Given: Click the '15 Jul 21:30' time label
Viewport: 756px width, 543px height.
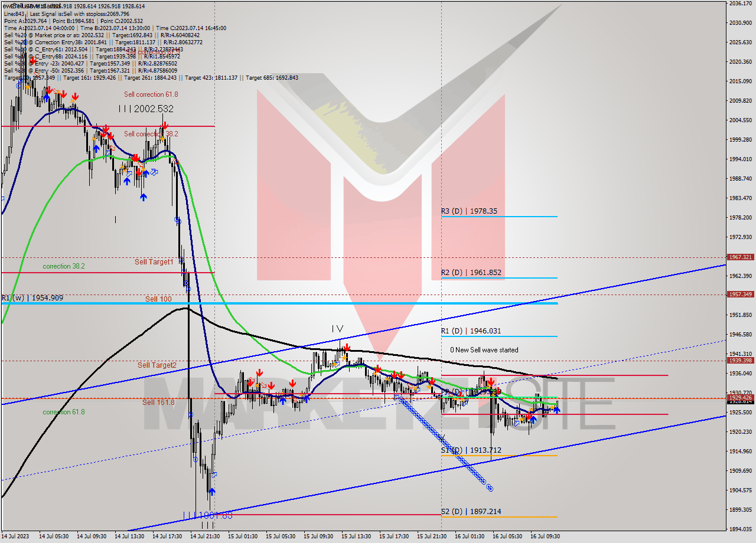Looking at the screenshot, I should pos(432,537).
